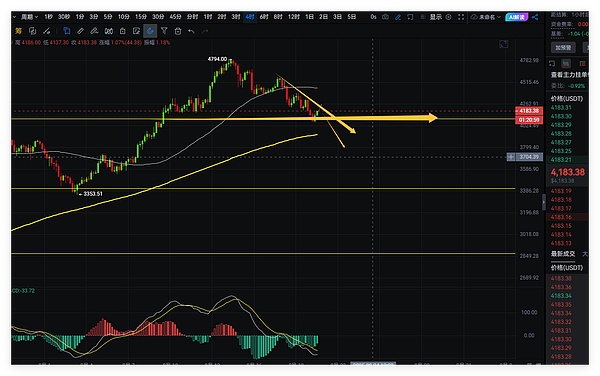Click the undo arrow in drawing toolbar
This screenshot has width=600, height=376.
pos(191,31)
